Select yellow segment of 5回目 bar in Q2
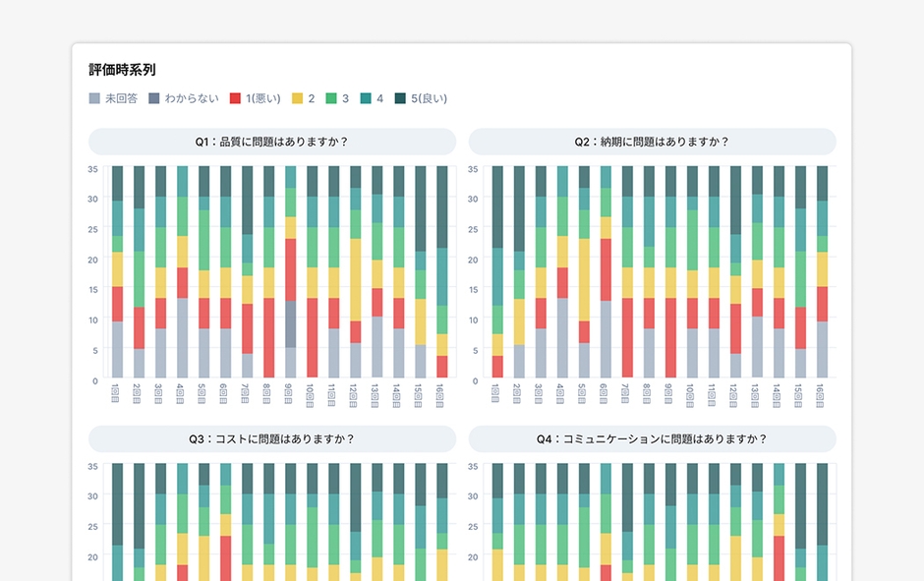This screenshot has height=581, width=924. click(x=585, y=279)
